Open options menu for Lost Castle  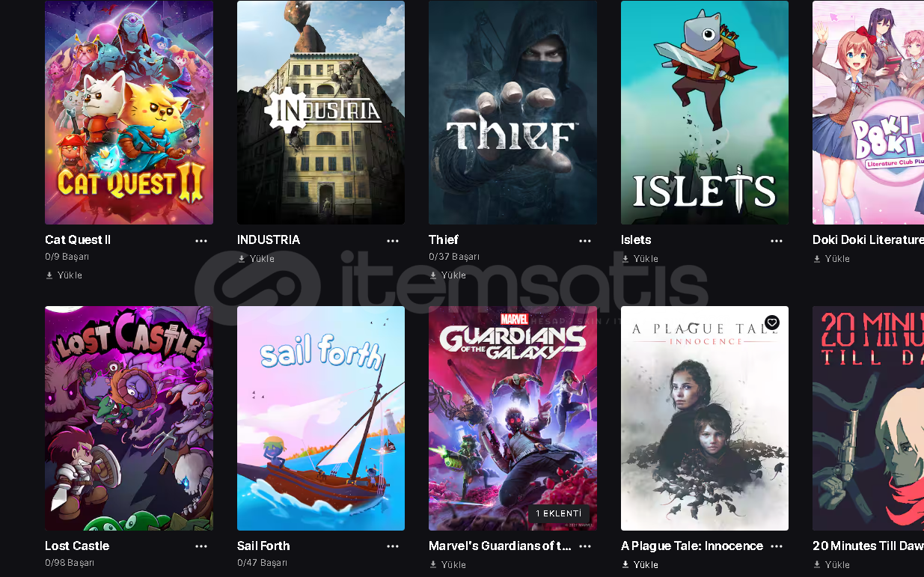point(201,547)
